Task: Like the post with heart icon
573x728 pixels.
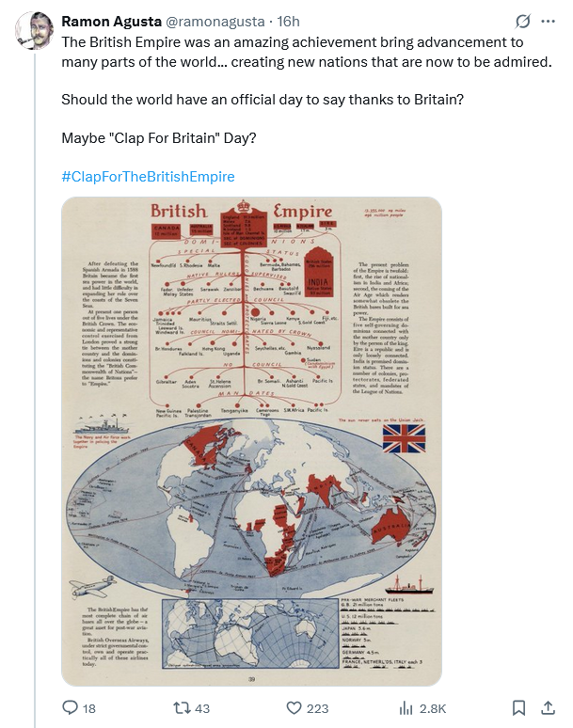Action: coord(294,708)
